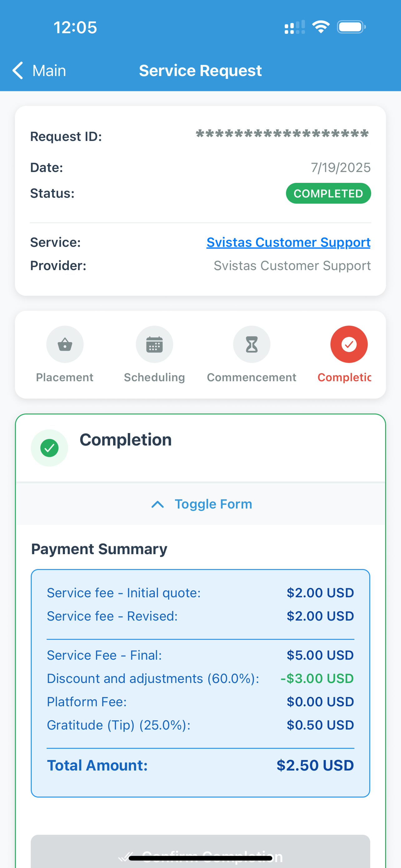This screenshot has height=868, width=401.
Task: Open the Svistas Customer Support service link
Action: click(x=289, y=242)
